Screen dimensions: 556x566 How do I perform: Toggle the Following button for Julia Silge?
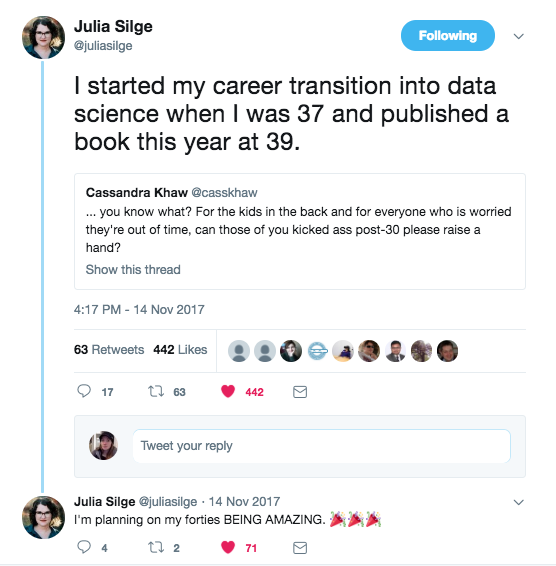click(448, 35)
